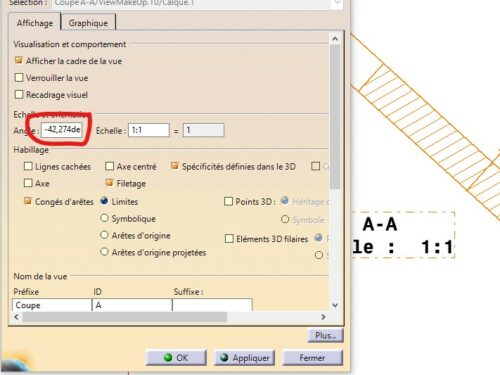Switch to the Graphique tab

88,23
